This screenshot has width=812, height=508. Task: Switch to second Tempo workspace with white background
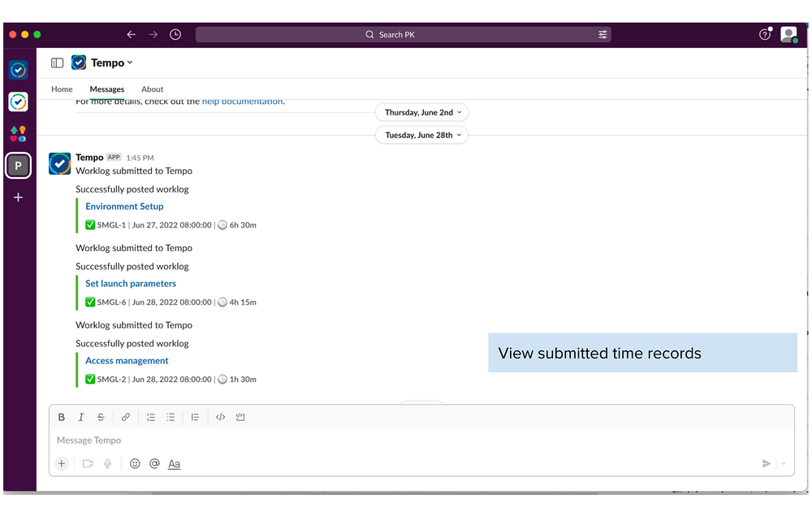tap(18, 102)
